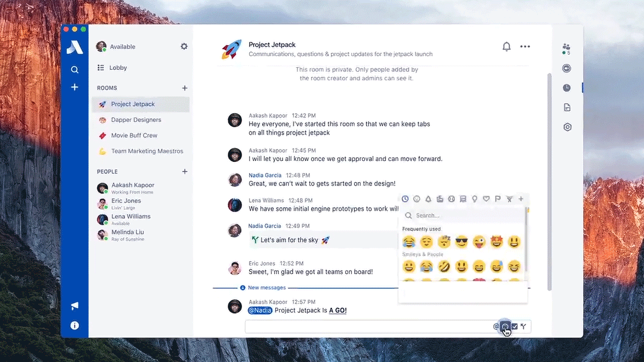Add a decision with the arrow icon

(x=523, y=327)
